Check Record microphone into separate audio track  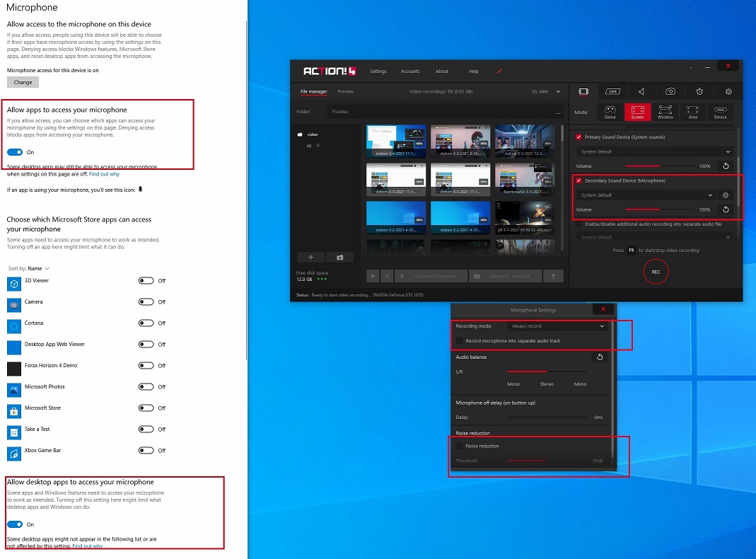point(460,340)
